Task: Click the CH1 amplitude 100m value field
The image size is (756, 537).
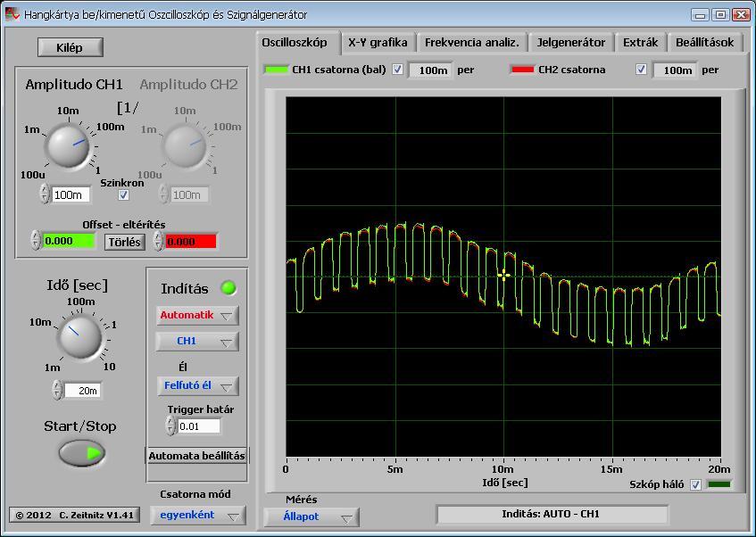Action: [x=71, y=194]
